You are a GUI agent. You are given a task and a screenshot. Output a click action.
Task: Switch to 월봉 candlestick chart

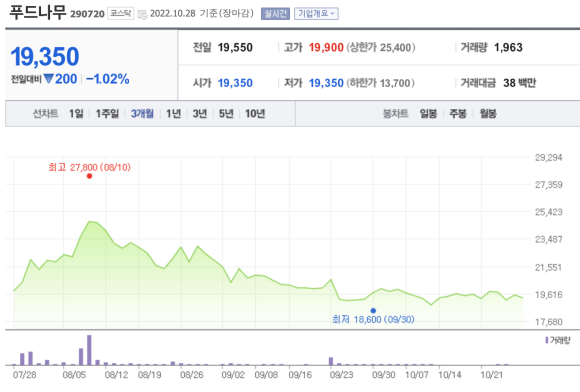pyautogui.click(x=488, y=114)
